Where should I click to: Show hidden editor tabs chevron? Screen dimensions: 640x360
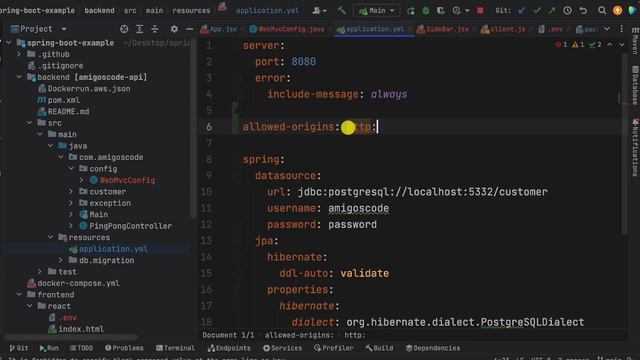click(607, 29)
